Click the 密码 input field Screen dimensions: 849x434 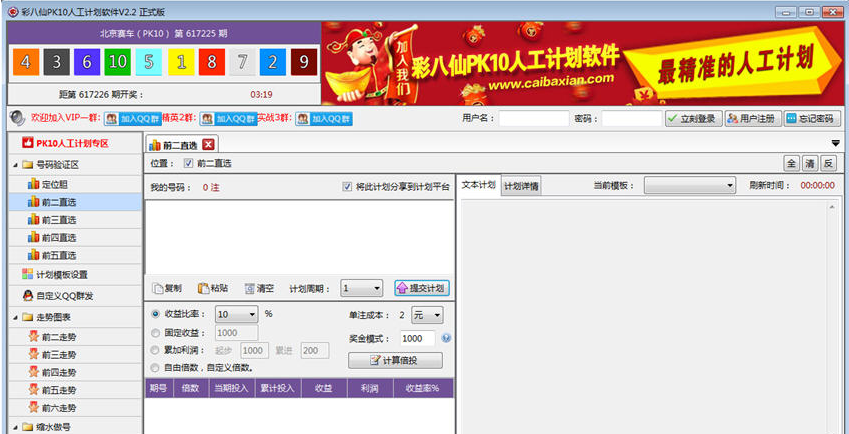click(x=632, y=119)
